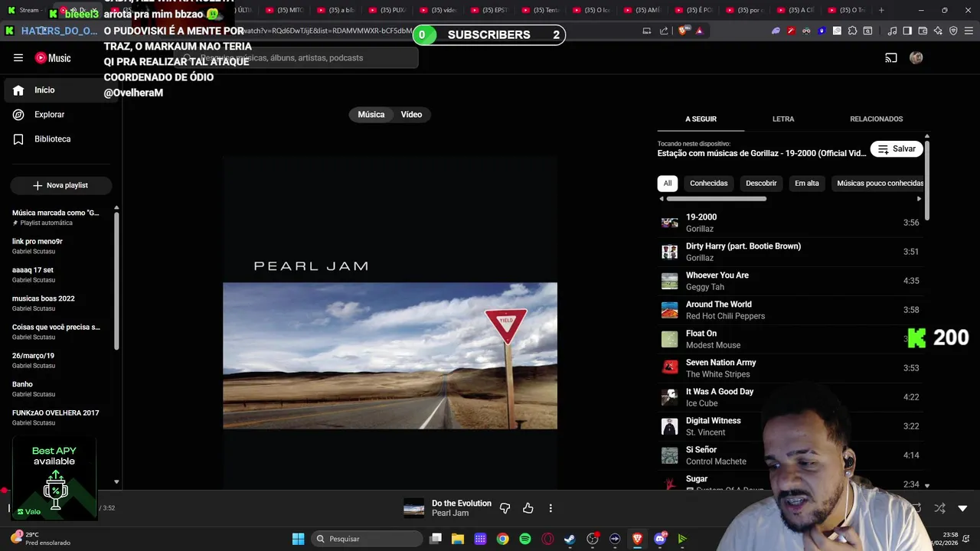Create a Nova playlist
Viewport: 980px width, 551px height.
click(x=61, y=185)
